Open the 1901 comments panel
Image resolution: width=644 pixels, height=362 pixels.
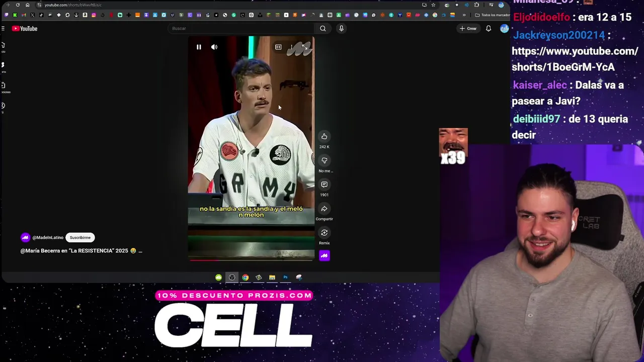coord(324,185)
